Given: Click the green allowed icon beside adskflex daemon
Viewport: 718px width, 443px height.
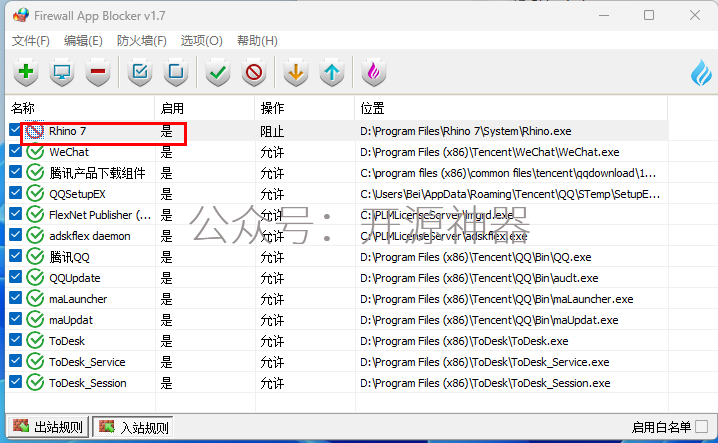Looking at the screenshot, I should click(x=35, y=236).
